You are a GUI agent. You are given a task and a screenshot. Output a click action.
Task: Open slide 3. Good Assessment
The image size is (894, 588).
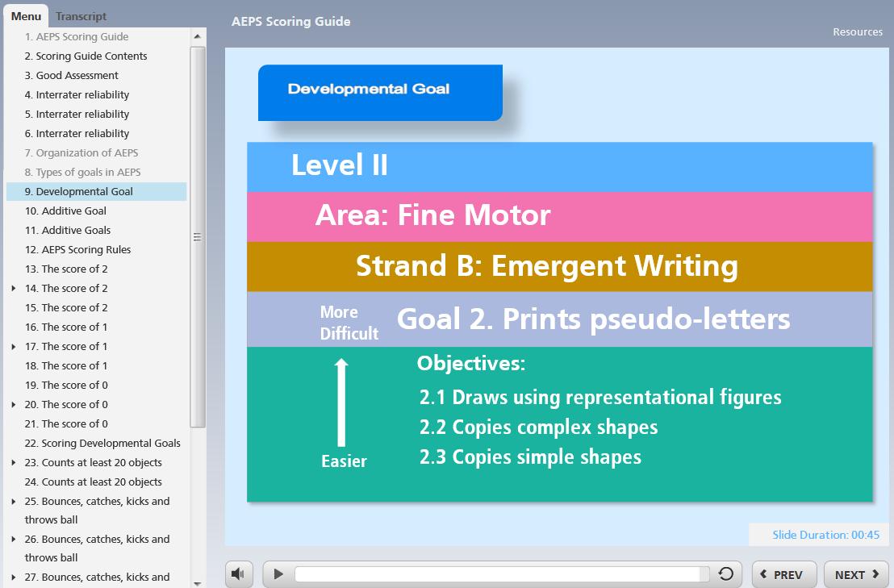tap(71, 75)
